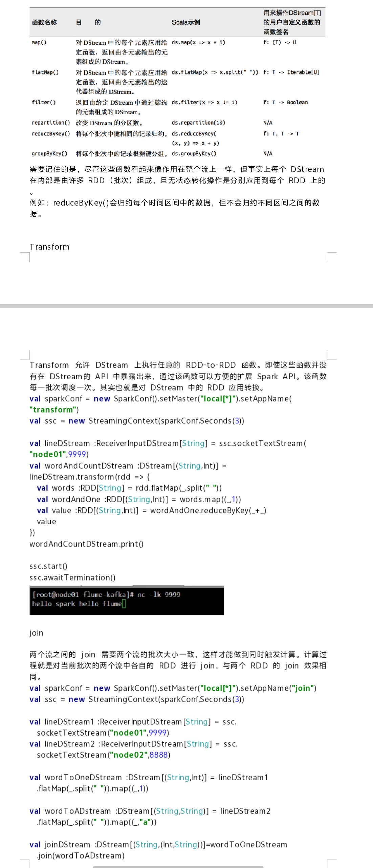Click the '"transform")' string literal line
The image size is (373, 868).
[54, 410]
